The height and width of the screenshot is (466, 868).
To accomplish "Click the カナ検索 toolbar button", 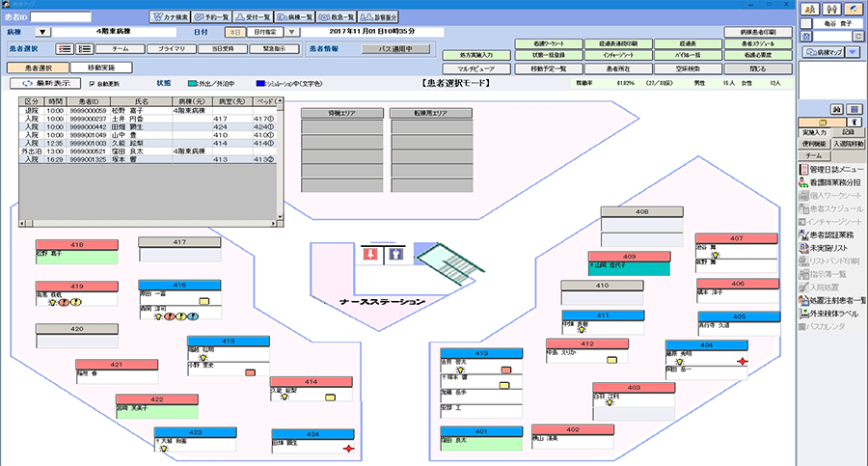I will (169, 16).
